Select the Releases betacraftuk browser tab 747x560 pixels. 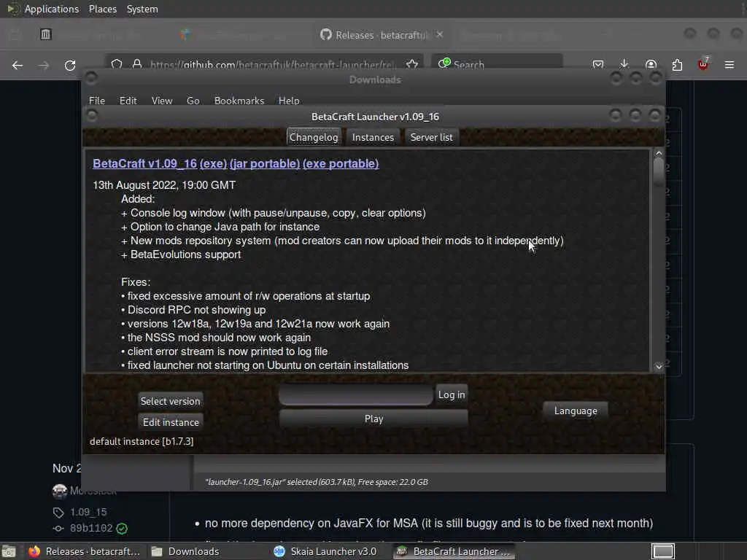[381, 35]
